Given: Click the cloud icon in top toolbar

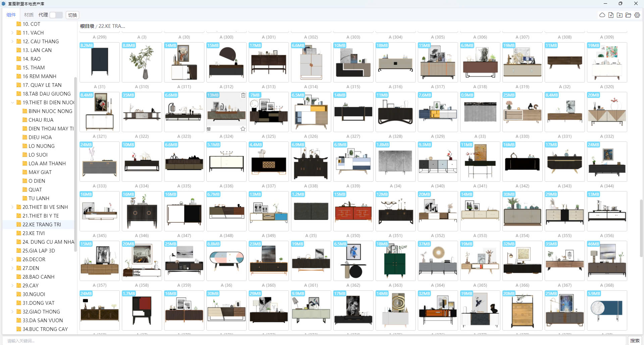Looking at the screenshot, I should 602,15.
